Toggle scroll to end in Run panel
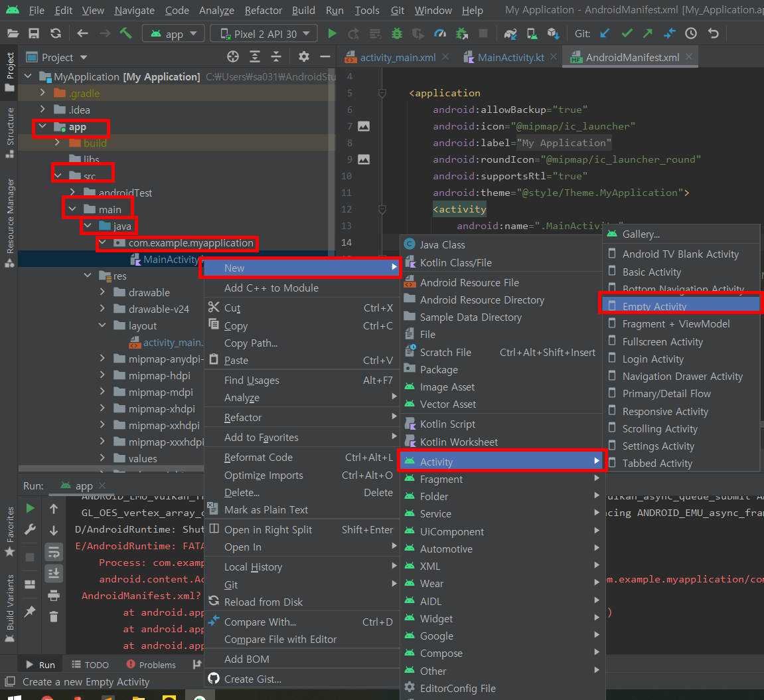764x700 pixels. click(54, 573)
